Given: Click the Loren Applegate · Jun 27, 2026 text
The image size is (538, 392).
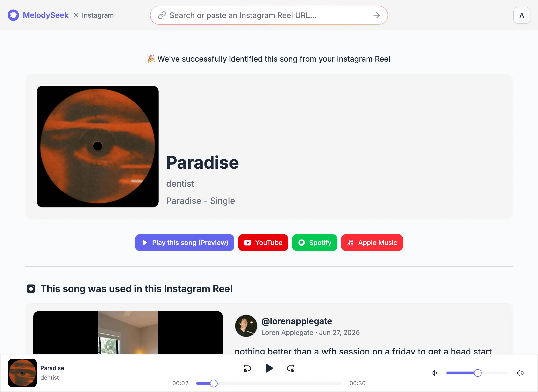Looking at the screenshot, I should 310,333.
